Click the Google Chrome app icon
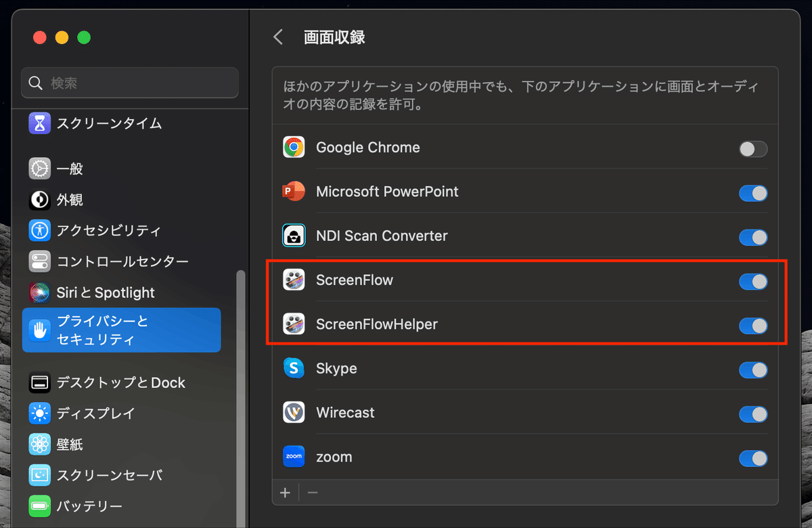812x528 pixels. point(294,148)
